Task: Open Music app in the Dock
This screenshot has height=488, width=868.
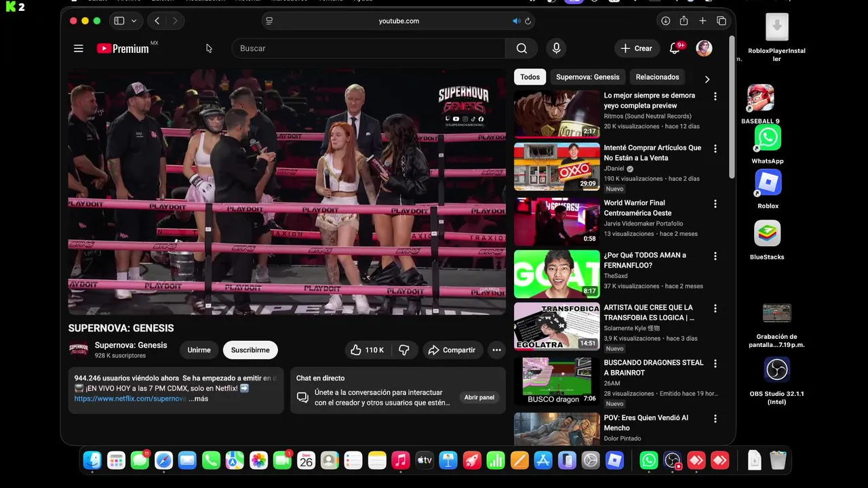Action: click(401, 461)
